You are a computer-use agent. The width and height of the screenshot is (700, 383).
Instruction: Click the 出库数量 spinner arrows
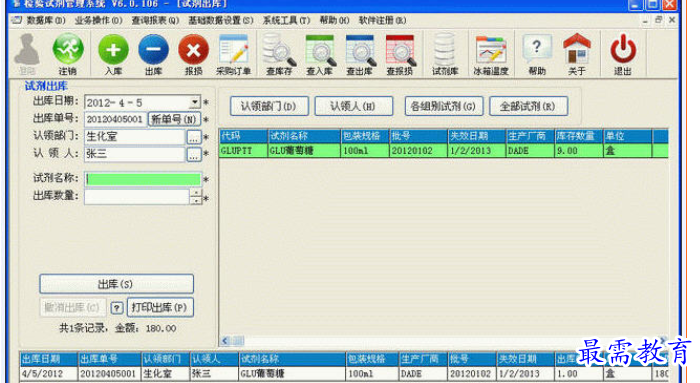tap(196, 196)
